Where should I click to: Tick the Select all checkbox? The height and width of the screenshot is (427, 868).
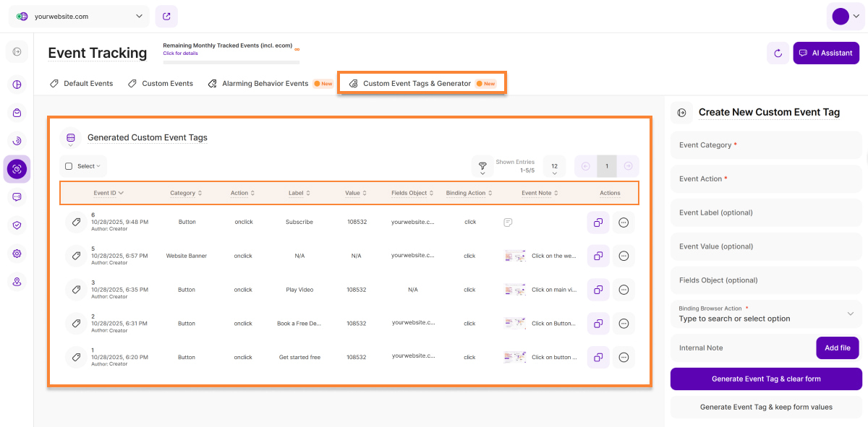pyautogui.click(x=69, y=166)
